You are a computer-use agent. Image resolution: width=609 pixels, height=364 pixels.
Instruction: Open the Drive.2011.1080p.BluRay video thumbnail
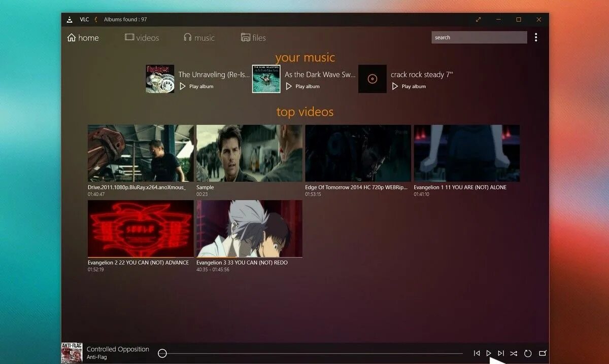pos(141,153)
